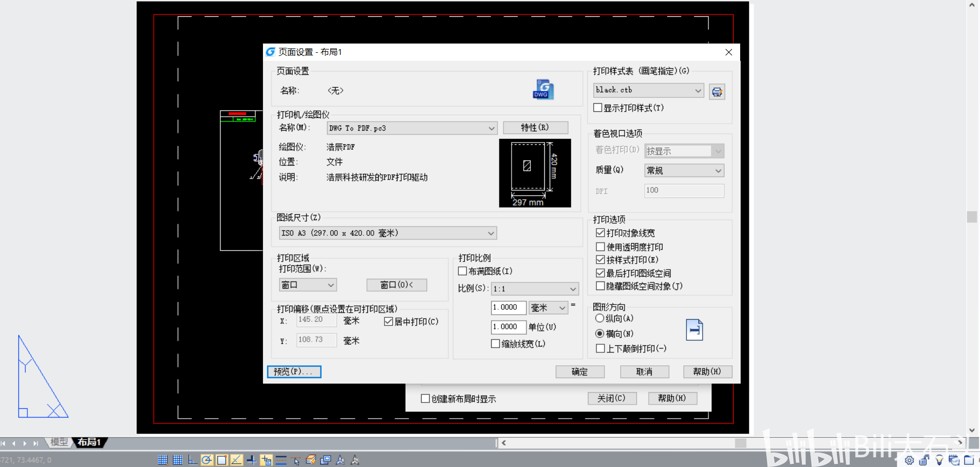Check 上下颠倒打印 option
The height and width of the screenshot is (467, 980).
pos(600,349)
